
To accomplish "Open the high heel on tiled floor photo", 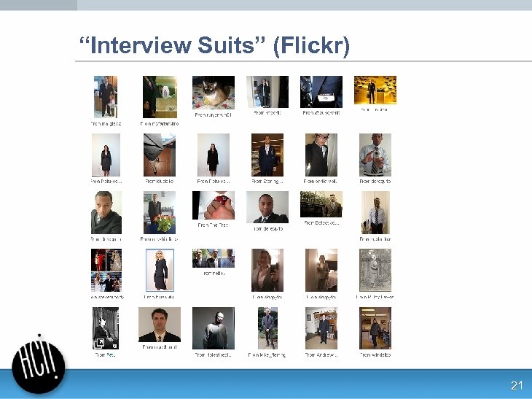I will coord(160,155).
